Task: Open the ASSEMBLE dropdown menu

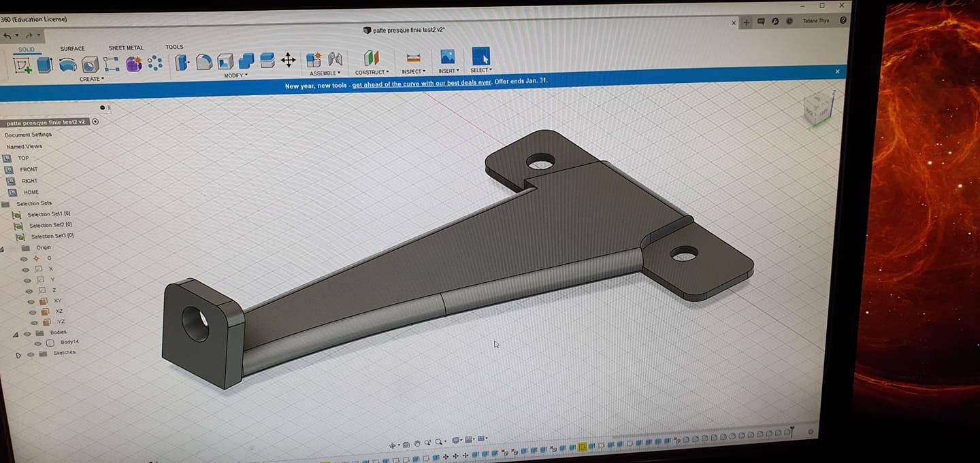Action: pyautogui.click(x=325, y=73)
